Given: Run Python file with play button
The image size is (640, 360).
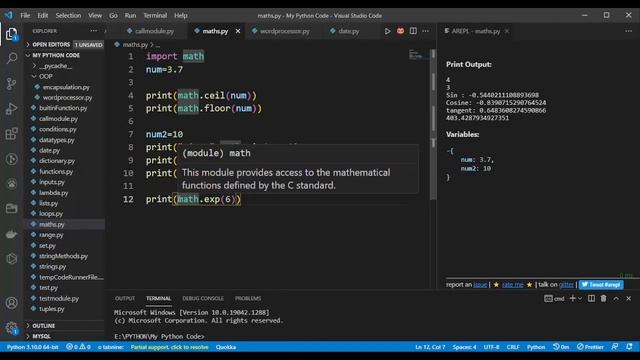Looking at the screenshot, I should [x=387, y=31].
